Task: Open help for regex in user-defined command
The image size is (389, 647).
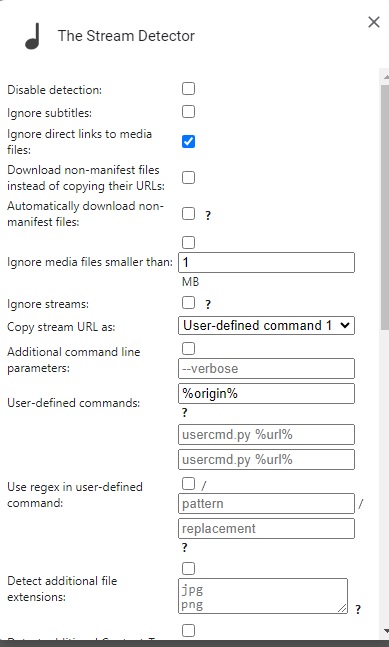Action: point(184,548)
